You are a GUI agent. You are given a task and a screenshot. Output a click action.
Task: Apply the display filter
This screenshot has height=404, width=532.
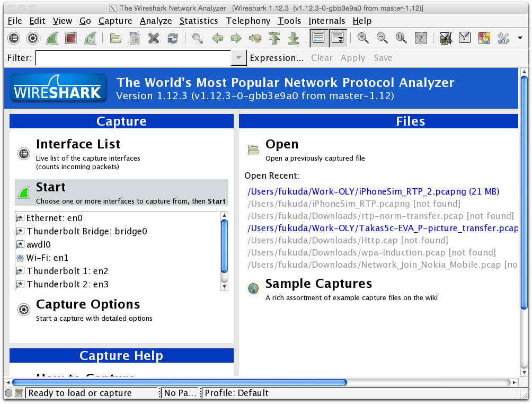click(353, 58)
